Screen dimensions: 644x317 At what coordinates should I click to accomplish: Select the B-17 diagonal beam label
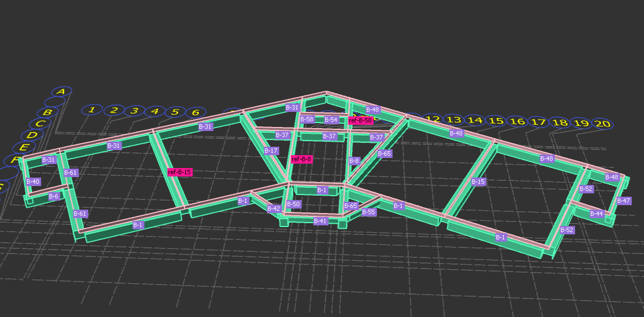coord(271,151)
